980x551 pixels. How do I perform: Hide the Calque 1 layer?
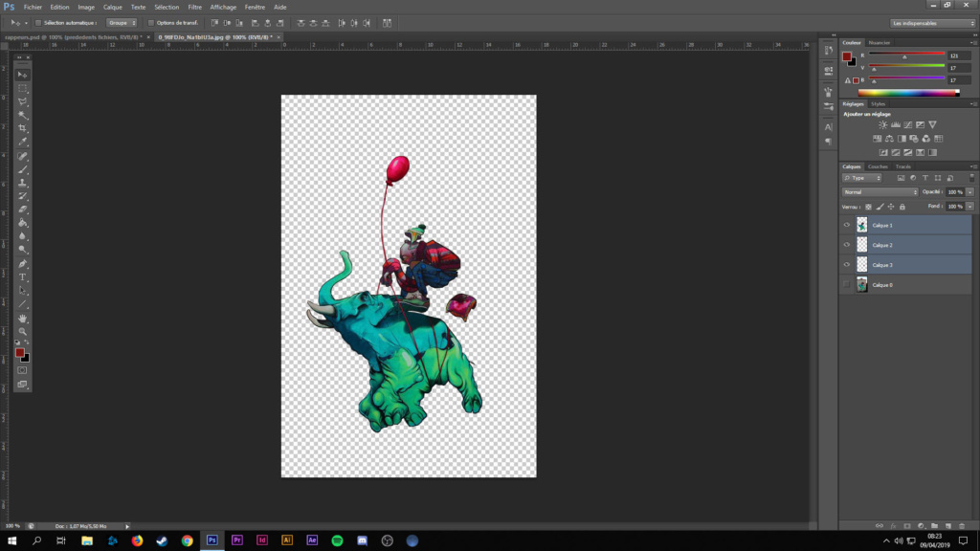pos(847,226)
